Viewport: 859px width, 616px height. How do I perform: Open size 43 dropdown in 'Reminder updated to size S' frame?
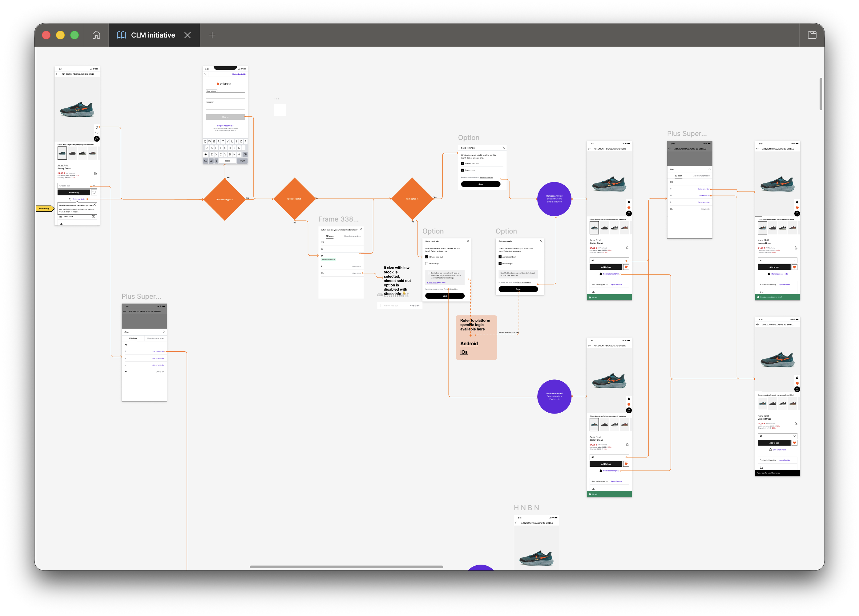[x=777, y=261]
